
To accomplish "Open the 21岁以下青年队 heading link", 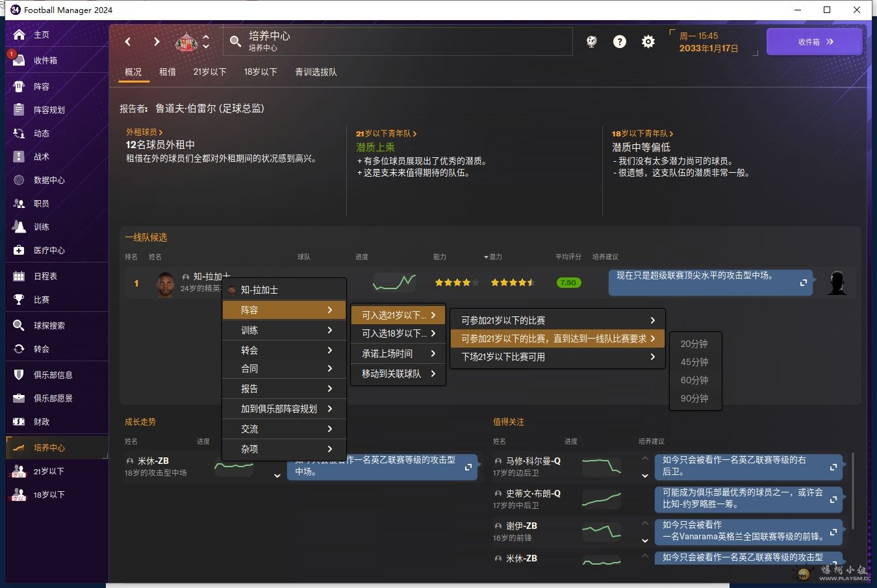I will [387, 134].
